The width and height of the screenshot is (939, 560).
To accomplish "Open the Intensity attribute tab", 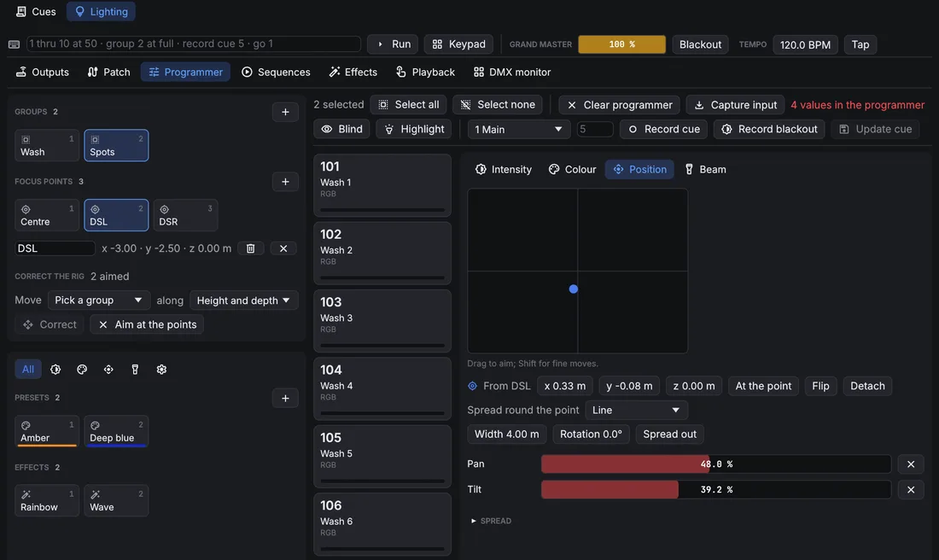I will coord(503,170).
